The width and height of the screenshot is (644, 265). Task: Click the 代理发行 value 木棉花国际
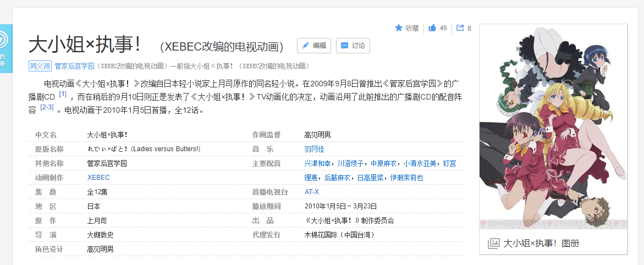tap(339, 235)
